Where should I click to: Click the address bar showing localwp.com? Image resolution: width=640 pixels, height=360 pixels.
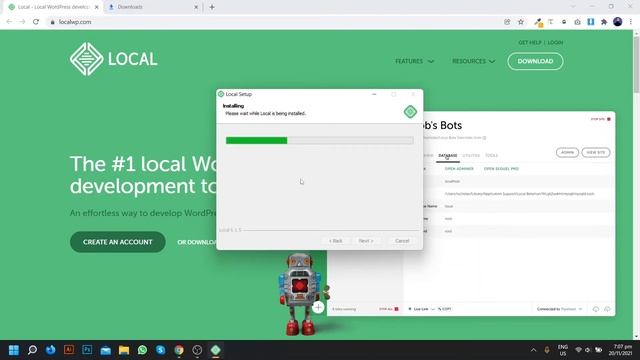[273, 22]
